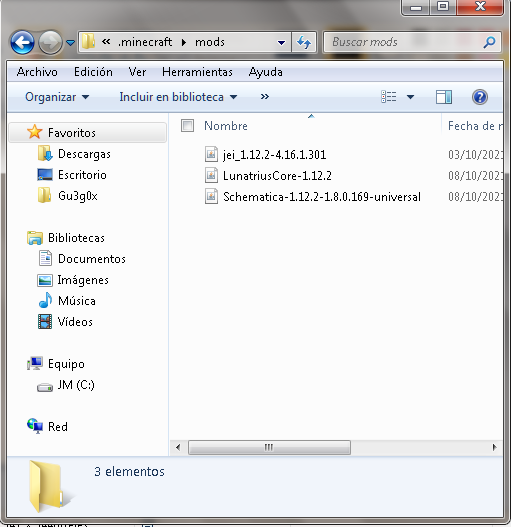
Task: Change view with the view icon
Action: click(389, 97)
